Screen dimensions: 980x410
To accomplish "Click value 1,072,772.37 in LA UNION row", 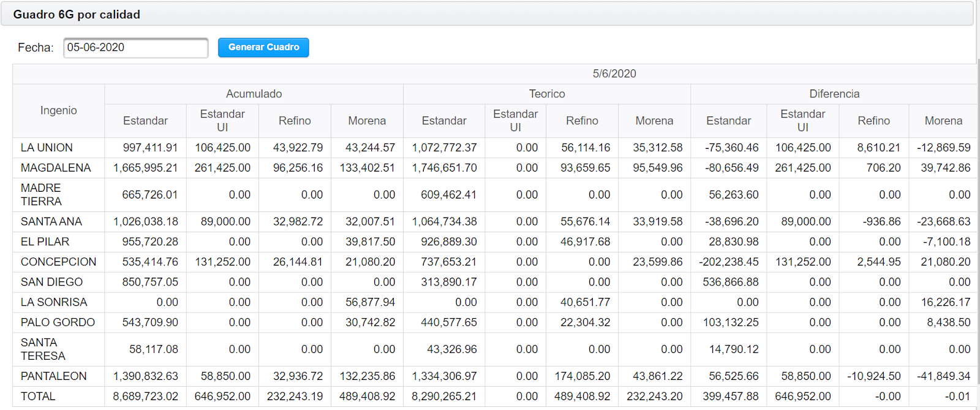I will click(444, 148).
